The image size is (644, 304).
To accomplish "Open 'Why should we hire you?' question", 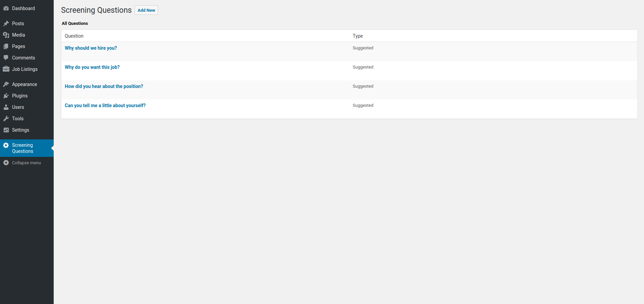I will pos(91,48).
